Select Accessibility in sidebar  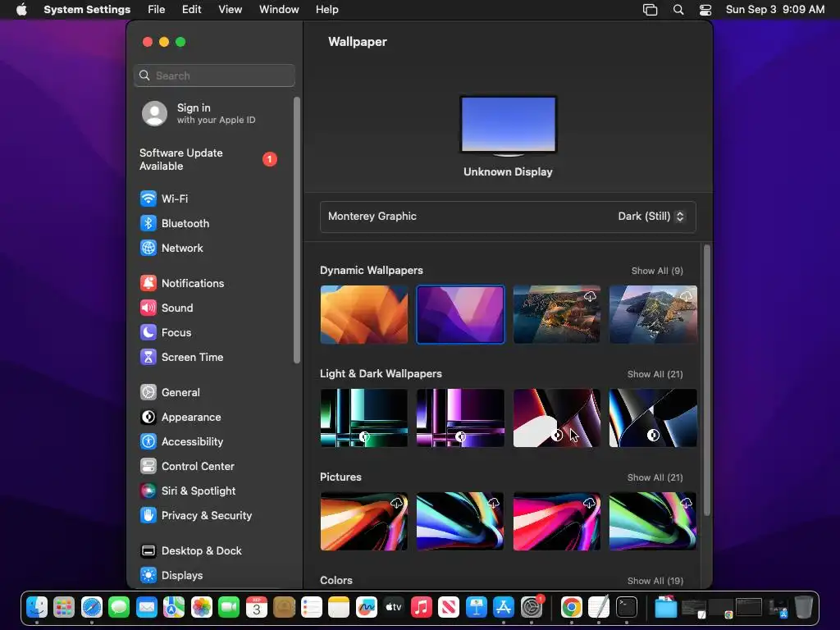181,442
